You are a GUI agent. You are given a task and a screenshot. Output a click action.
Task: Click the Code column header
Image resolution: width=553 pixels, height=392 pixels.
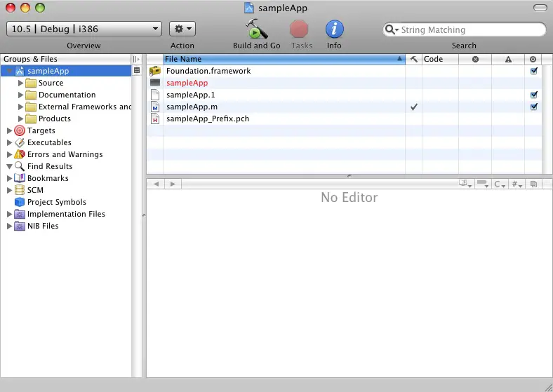tap(440, 59)
